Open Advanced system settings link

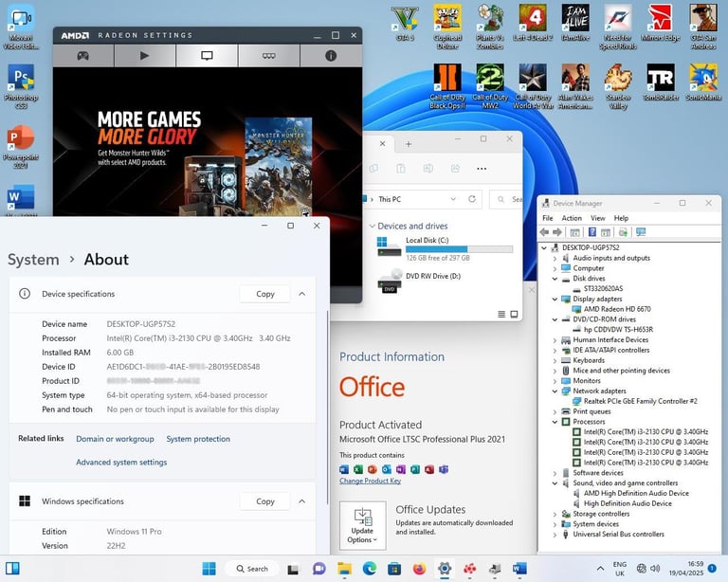(x=121, y=463)
